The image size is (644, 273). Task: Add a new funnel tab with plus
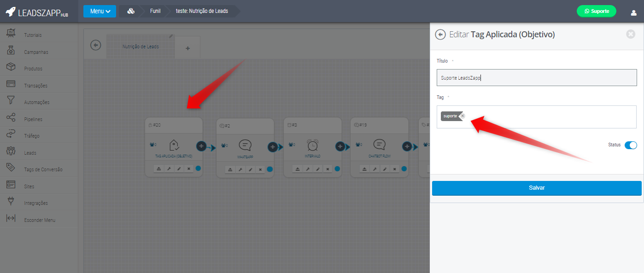187,48
